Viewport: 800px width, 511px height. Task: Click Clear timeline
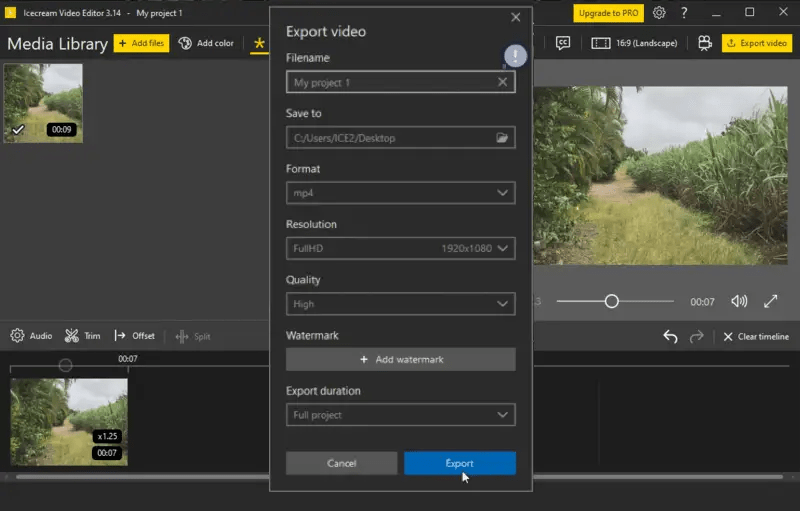756,337
